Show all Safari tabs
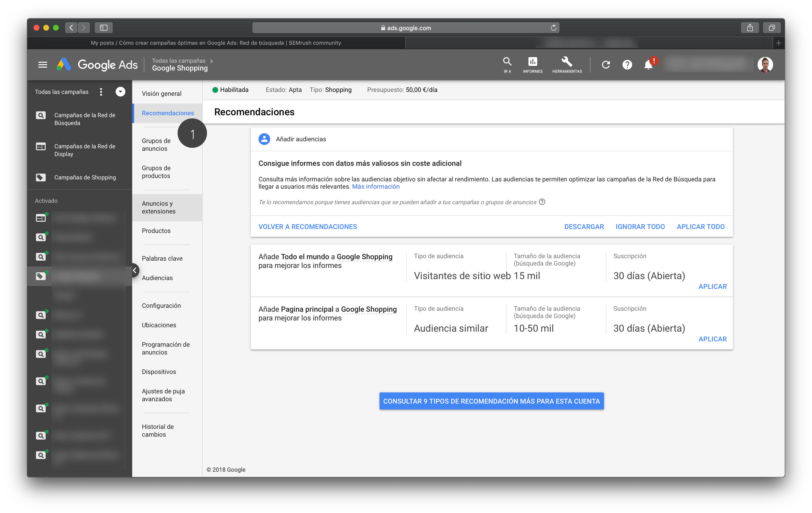The height and width of the screenshot is (513, 812). [x=771, y=28]
